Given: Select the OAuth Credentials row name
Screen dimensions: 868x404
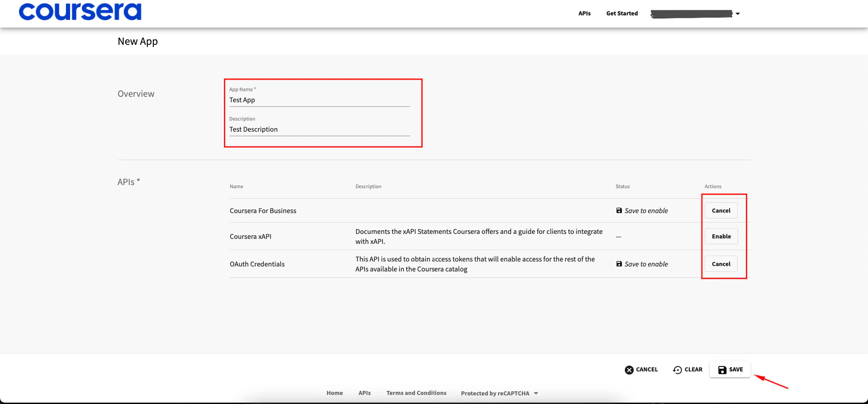Looking at the screenshot, I should (257, 264).
